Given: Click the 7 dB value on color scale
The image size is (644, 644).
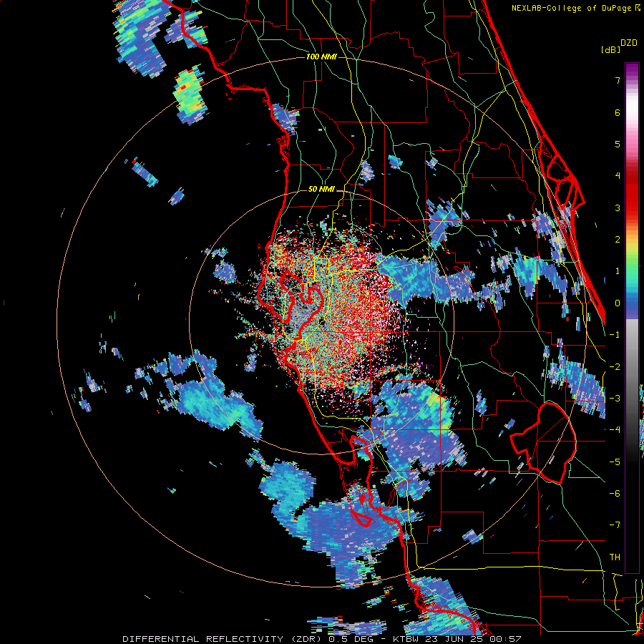Looking at the screenshot, I should click(618, 80).
